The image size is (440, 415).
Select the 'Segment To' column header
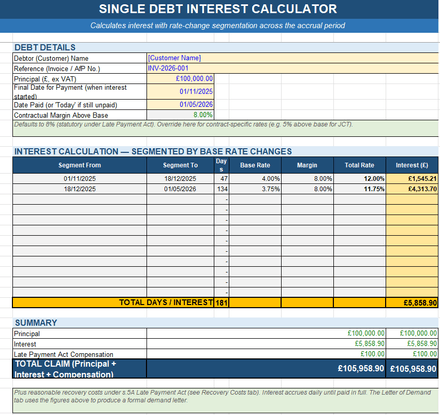click(x=180, y=165)
